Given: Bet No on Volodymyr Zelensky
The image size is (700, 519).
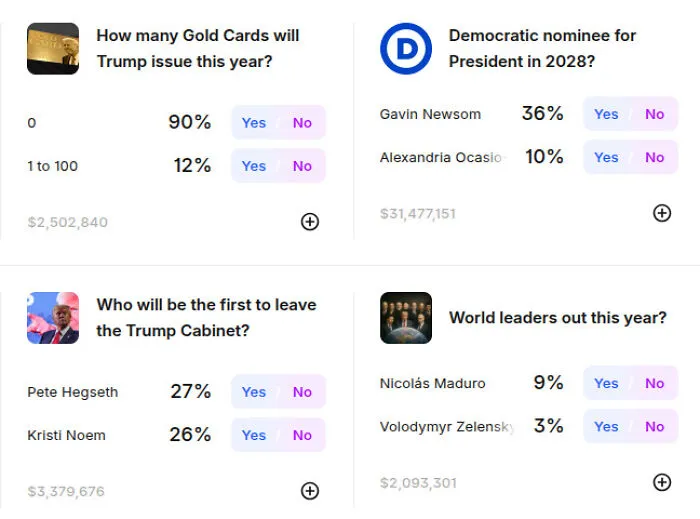Looking at the screenshot, I should pos(654,427).
